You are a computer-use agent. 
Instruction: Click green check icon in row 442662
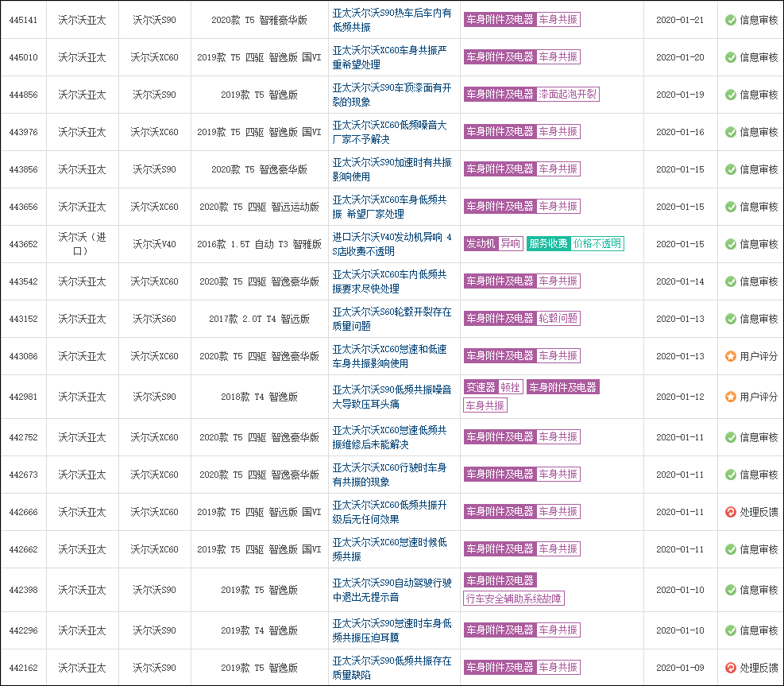(731, 549)
